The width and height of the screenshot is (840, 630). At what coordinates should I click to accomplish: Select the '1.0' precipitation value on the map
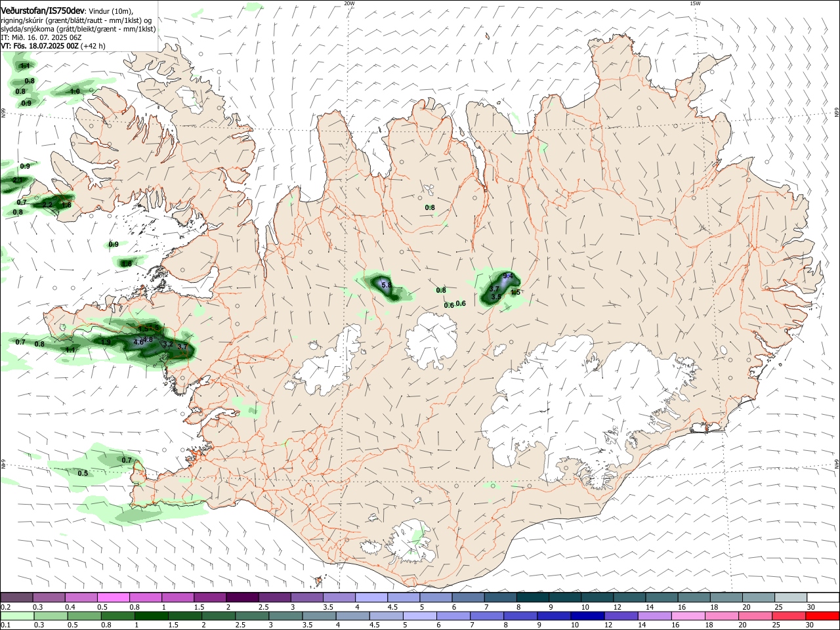coord(75,91)
